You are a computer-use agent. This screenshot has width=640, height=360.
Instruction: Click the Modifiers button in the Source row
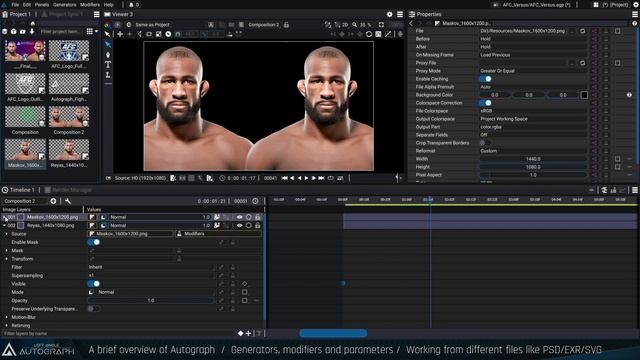[x=218, y=234]
